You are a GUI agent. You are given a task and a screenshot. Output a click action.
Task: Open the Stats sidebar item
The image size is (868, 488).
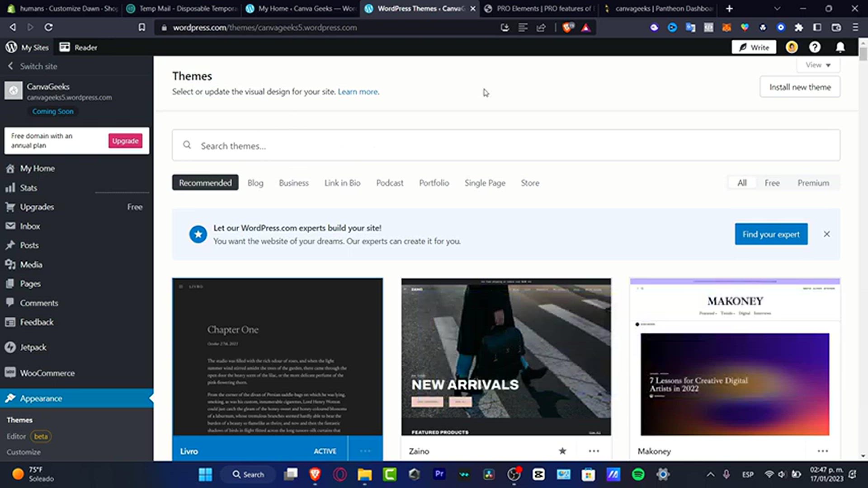click(x=28, y=188)
